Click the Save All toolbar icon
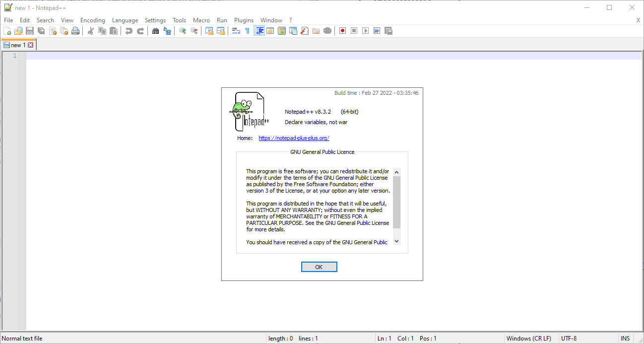The width and height of the screenshot is (644, 344). 41,30
